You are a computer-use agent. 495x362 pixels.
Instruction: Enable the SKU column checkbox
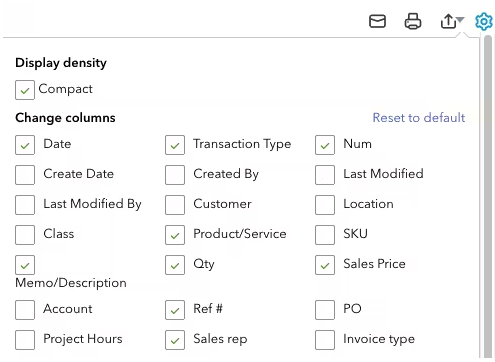point(325,235)
